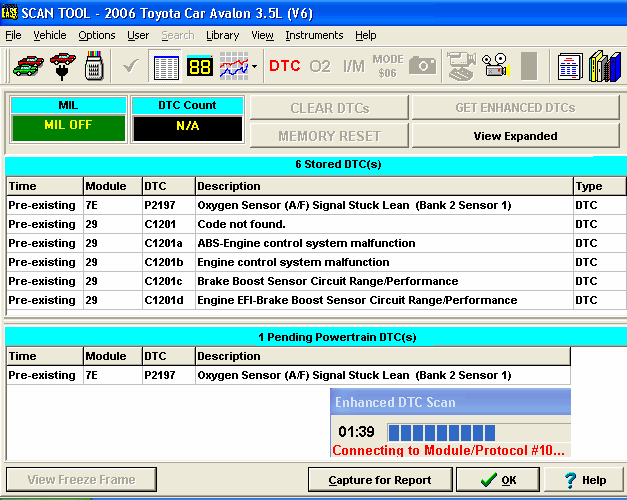Click the View Expanded button
The width and height of the screenshot is (627, 500).
click(515, 136)
